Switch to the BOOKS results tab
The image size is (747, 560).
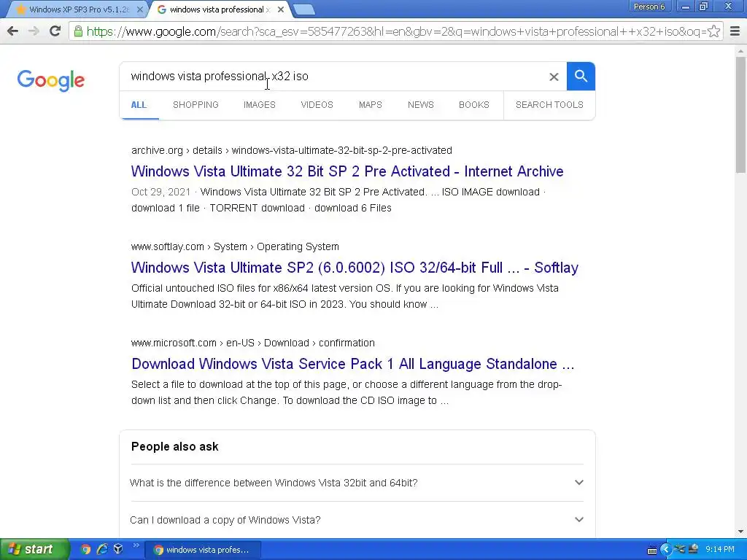[474, 105]
